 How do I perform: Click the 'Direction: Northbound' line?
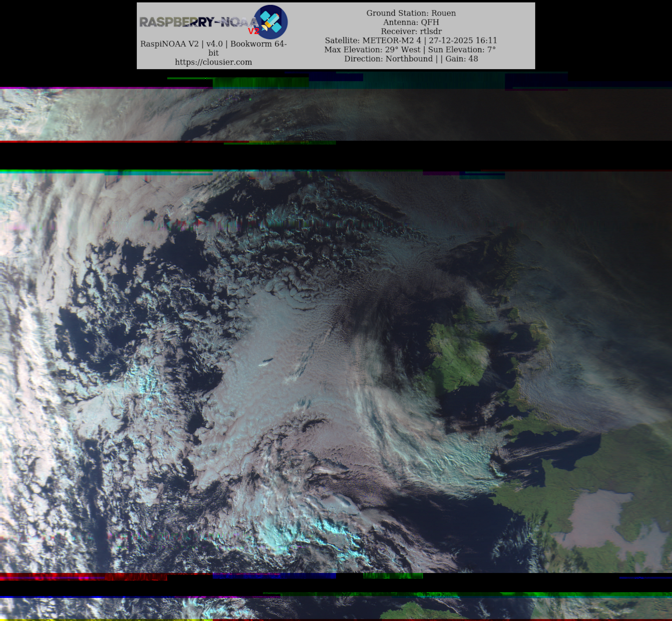click(x=388, y=58)
